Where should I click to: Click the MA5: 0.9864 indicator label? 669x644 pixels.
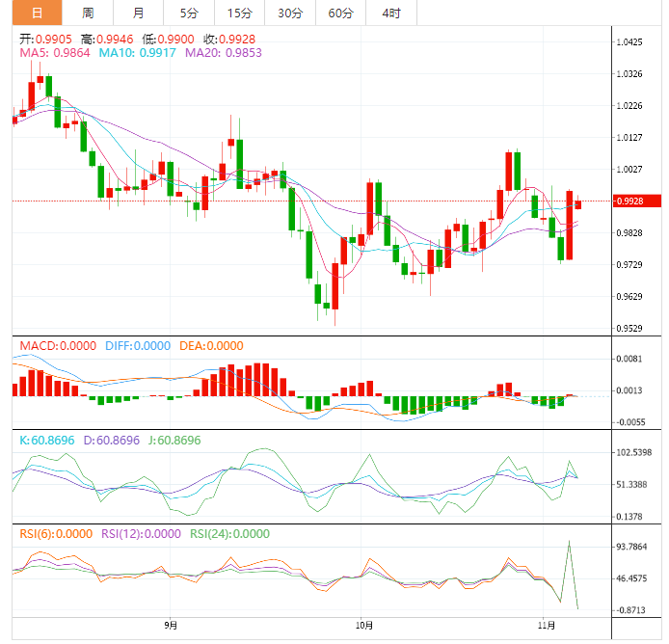click(55, 53)
